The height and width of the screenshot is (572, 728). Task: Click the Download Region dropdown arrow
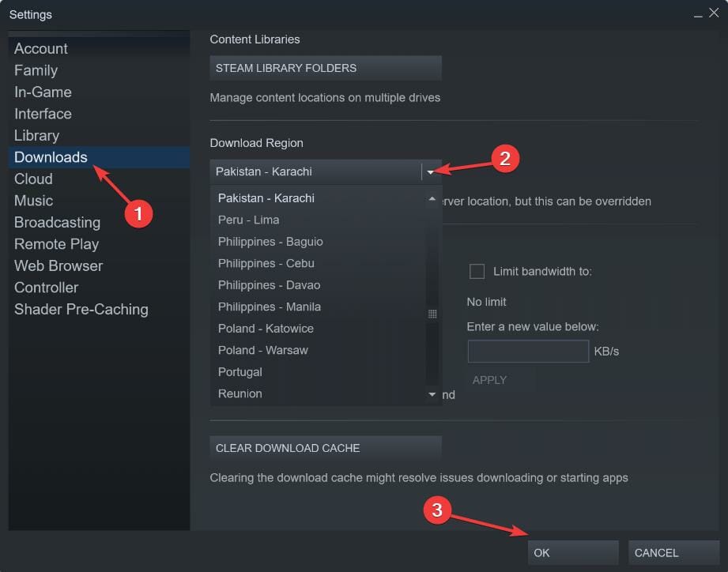(431, 172)
